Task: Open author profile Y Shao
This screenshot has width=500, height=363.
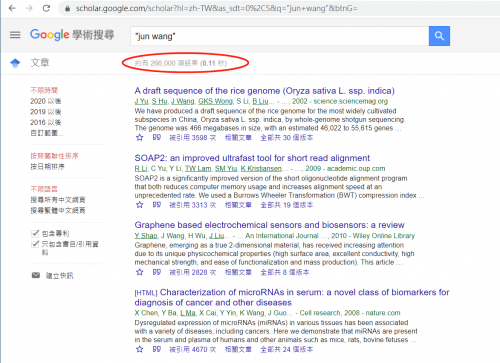Action: pyautogui.click(x=146, y=236)
